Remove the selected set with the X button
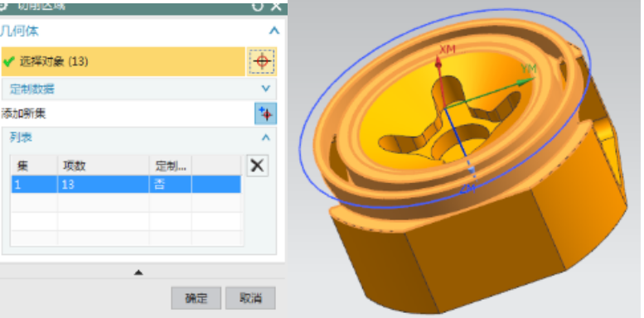The height and width of the screenshot is (318, 644). click(258, 166)
